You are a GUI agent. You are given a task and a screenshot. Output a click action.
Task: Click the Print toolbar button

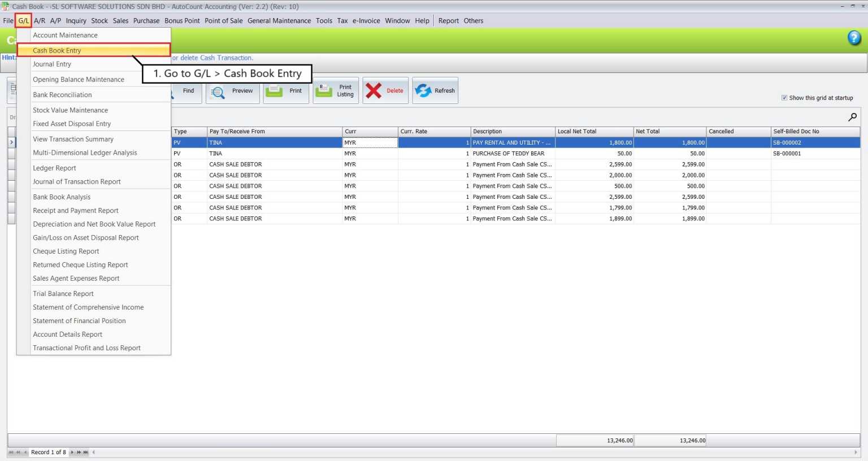pos(286,90)
